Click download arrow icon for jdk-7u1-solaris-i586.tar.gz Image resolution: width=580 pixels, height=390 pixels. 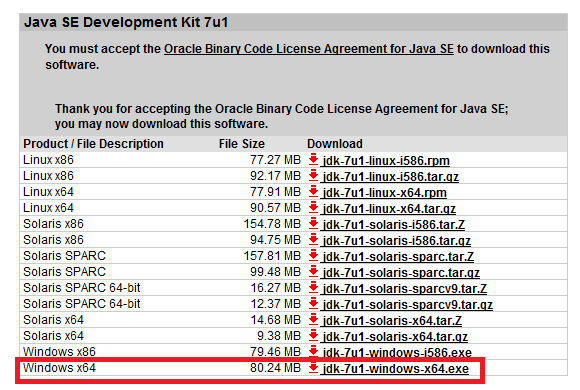pos(313,239)
